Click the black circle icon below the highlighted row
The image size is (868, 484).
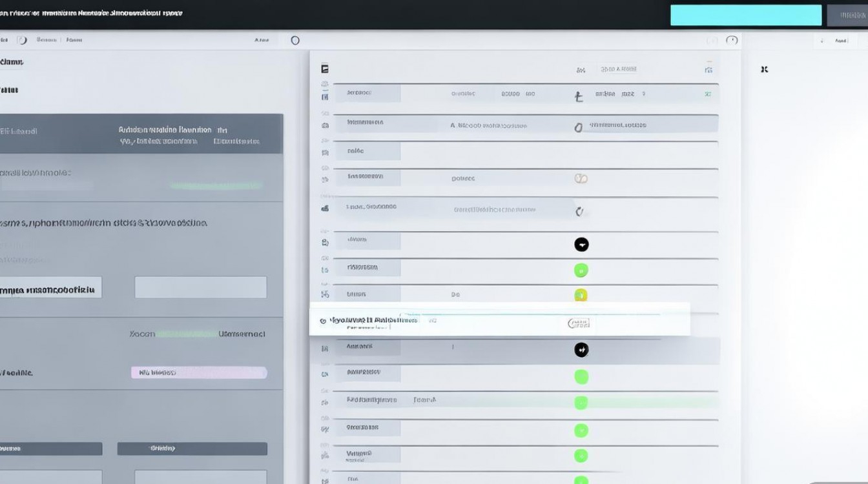581,350
